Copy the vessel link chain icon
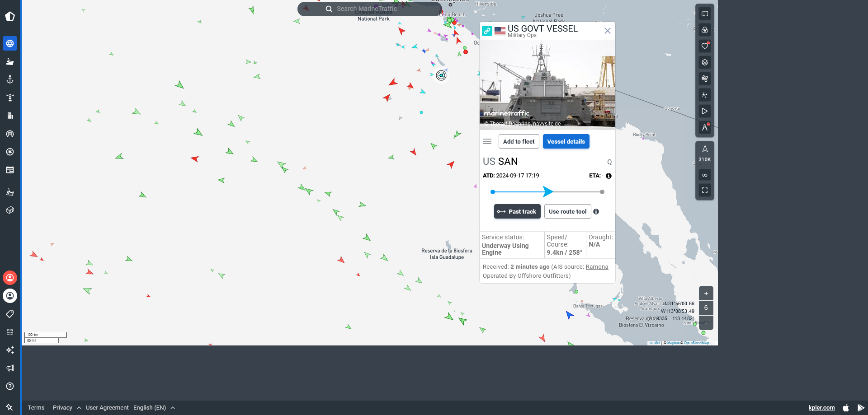The width and height of the screenshot is (868, 415). [487, 31]
